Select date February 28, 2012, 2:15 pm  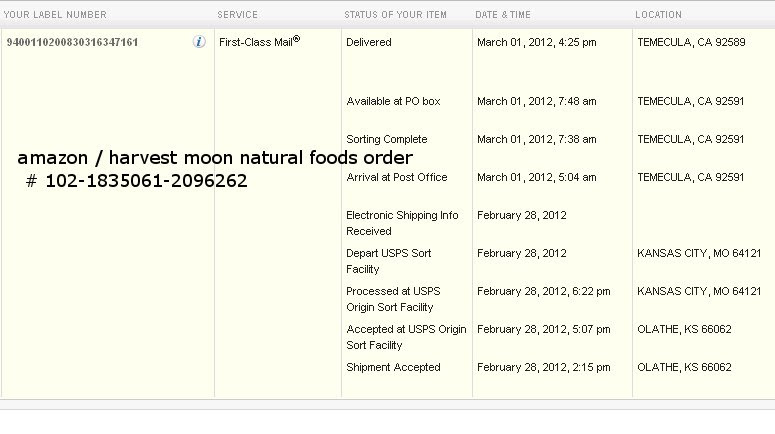543,367
